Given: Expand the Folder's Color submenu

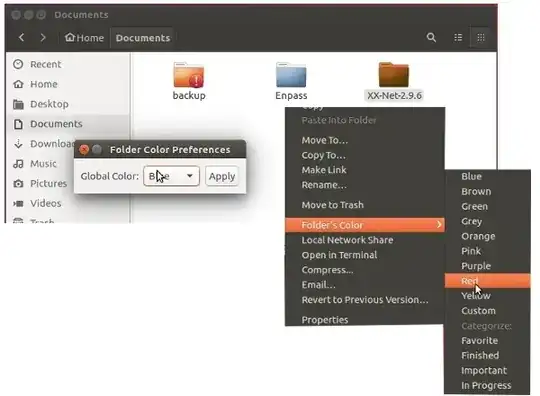Looking at the screenshot, I should pyautogui.click(x=365, y=225).
